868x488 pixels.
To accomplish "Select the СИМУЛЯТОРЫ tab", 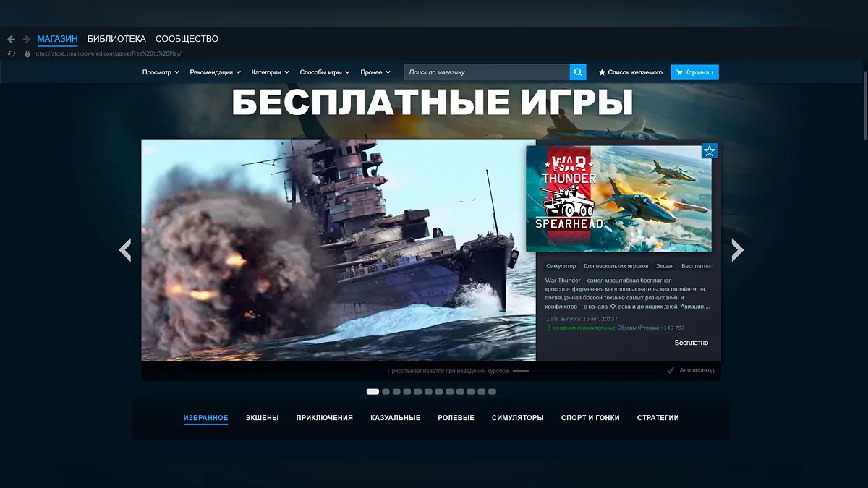I will 518,418.
